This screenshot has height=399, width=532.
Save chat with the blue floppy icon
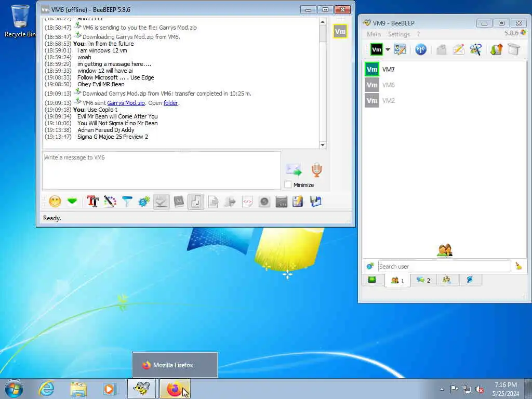[315, 202]
